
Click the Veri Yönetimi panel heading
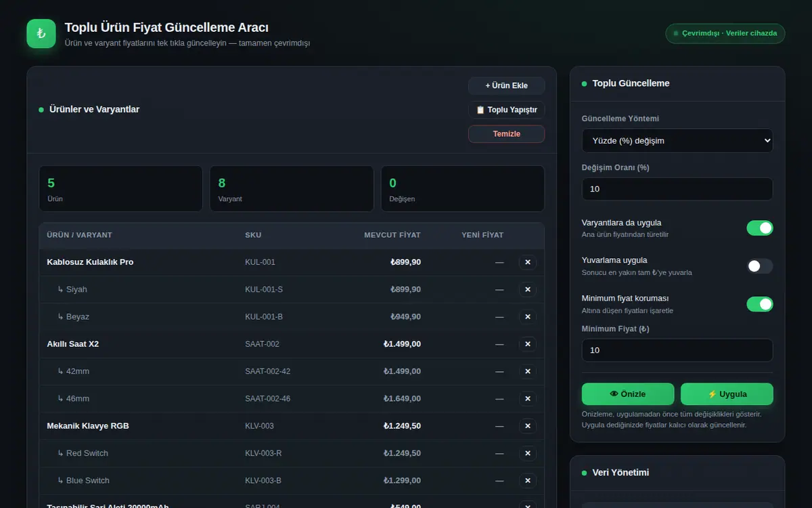[621, 472]
